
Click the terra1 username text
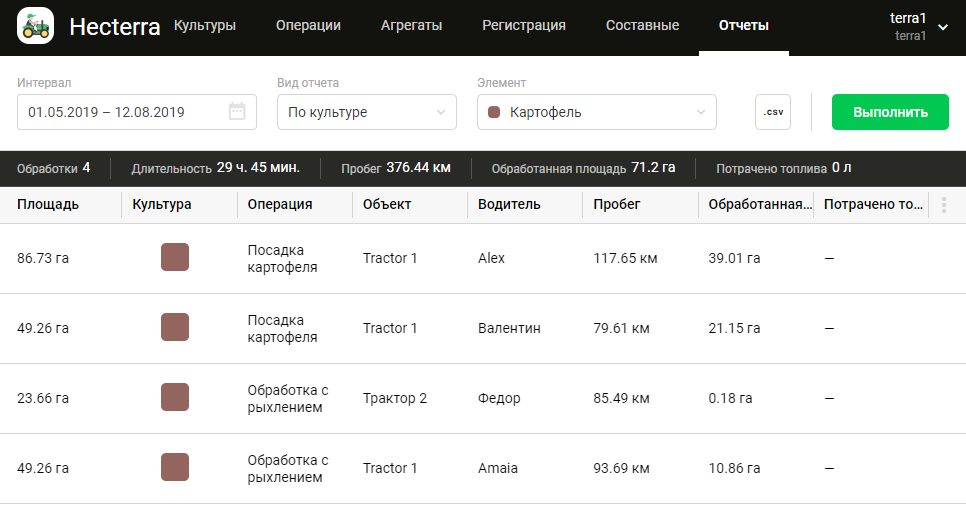(x=908, y=18)
